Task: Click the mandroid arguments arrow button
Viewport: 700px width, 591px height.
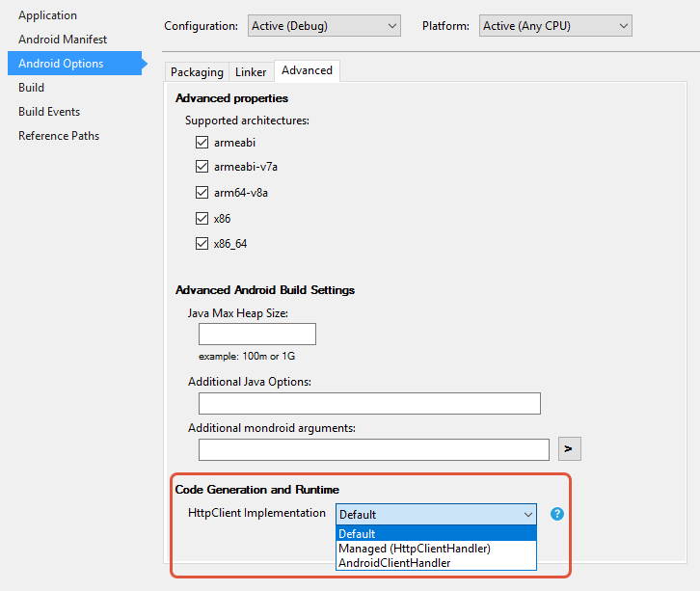Action: click(569, 448)
